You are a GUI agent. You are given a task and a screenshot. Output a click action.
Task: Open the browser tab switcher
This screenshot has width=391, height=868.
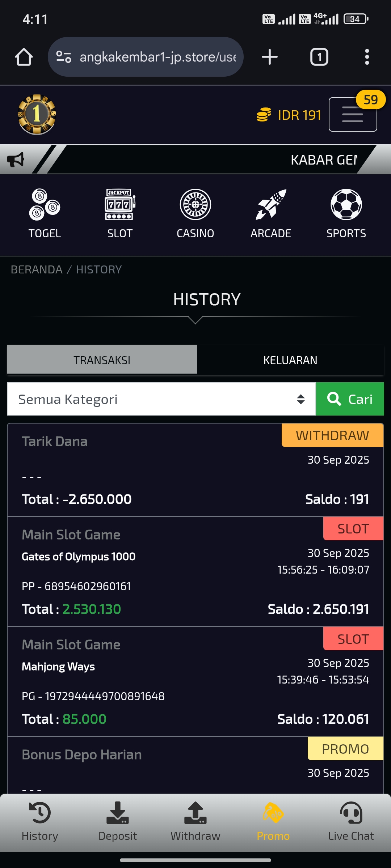319,57
